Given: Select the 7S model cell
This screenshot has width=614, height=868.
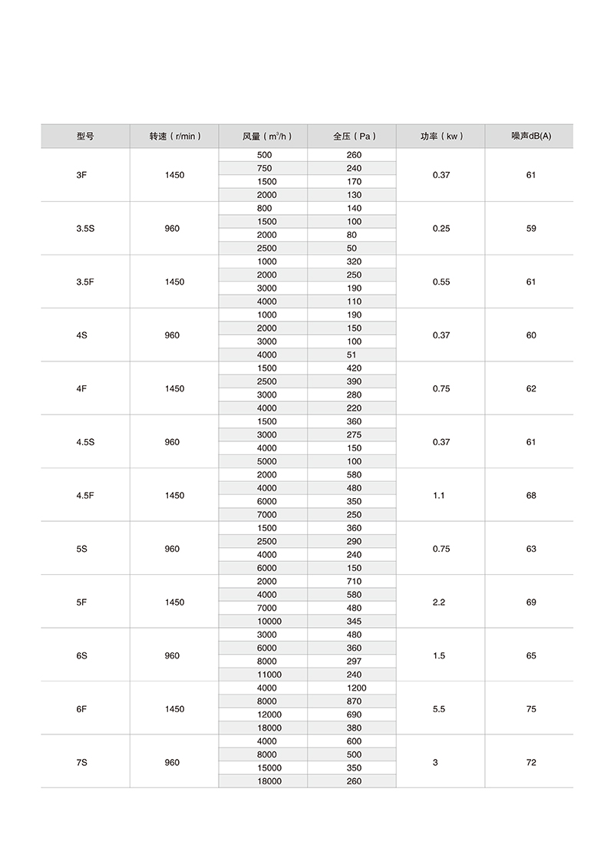Looking at the screenshot, I should tap(81, 763).
